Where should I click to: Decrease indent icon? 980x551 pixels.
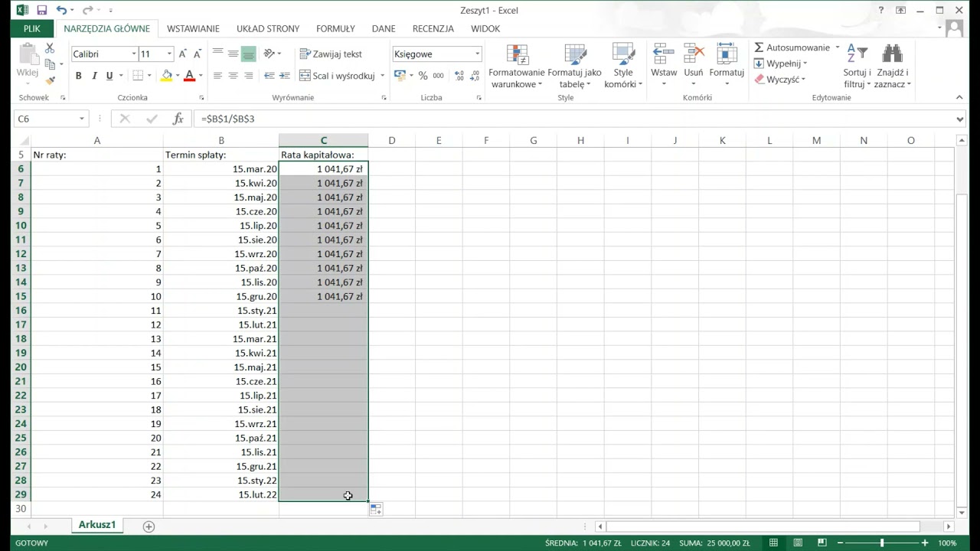[x=269, y=76]
